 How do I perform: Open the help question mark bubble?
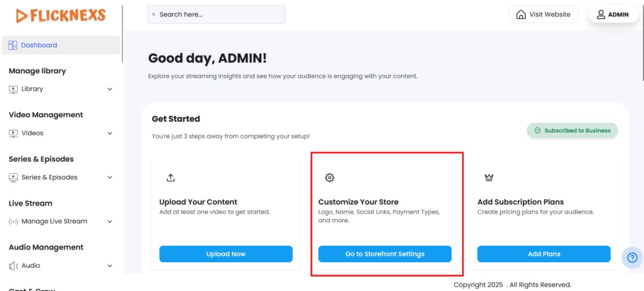(x=632, y=258)
